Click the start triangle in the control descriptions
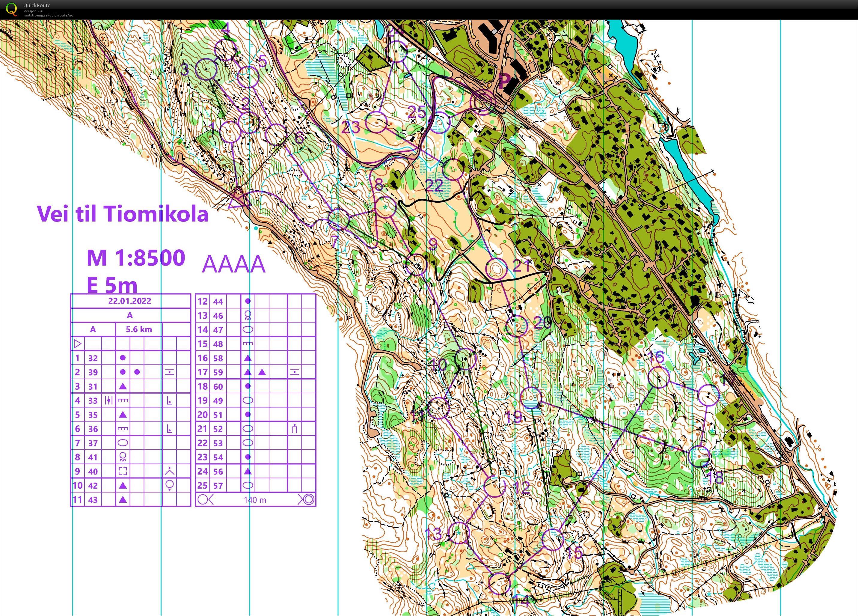The height and width of the screenshot is (616, 858). [77, 344]
